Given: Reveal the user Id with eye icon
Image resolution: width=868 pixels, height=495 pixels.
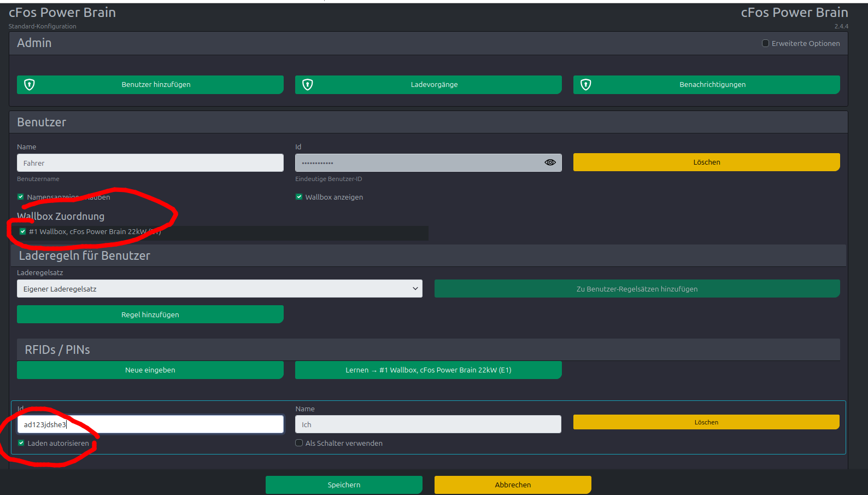Looking at the screenshot, I should [550, 162].
